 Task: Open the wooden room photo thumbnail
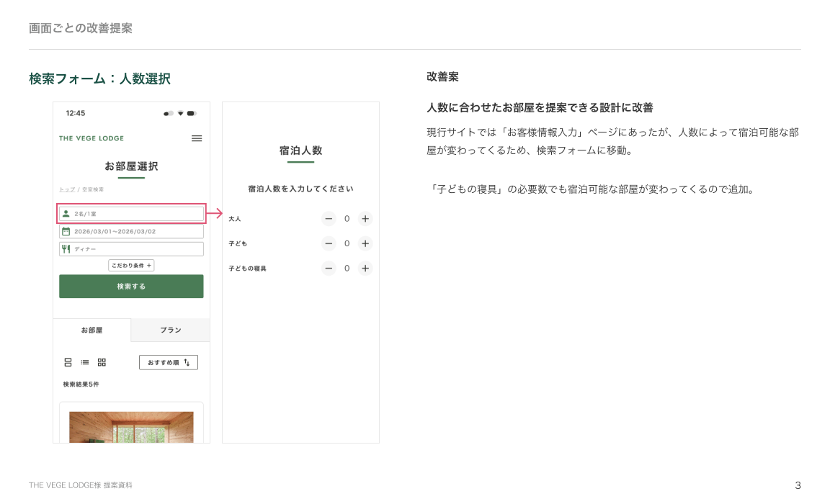[131, 427]
